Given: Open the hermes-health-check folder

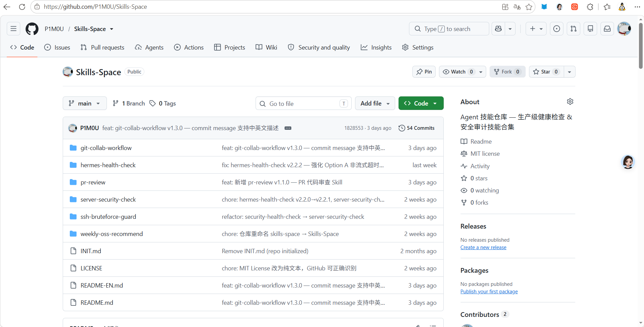Looking at the screenshot, I should tap(108, 165).
